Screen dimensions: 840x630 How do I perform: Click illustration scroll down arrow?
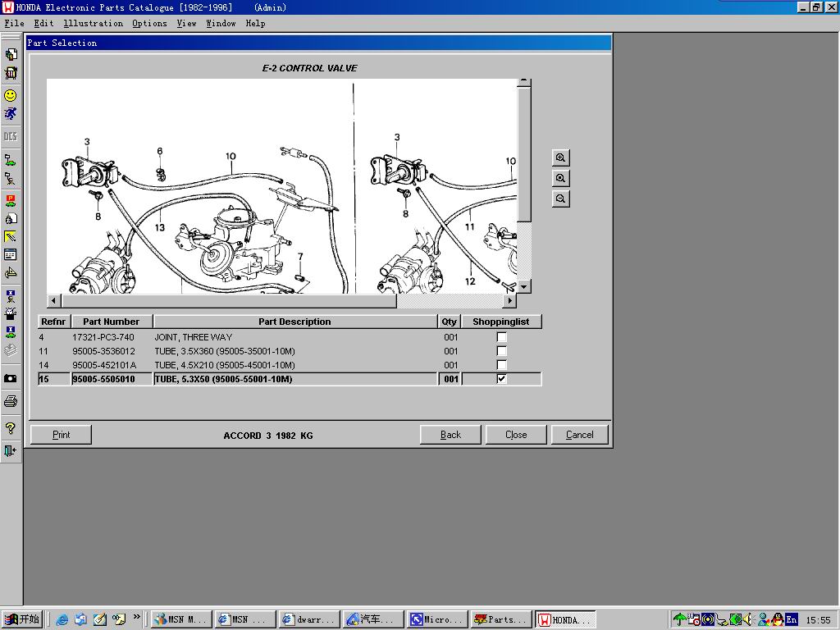[x=524, y=286]
